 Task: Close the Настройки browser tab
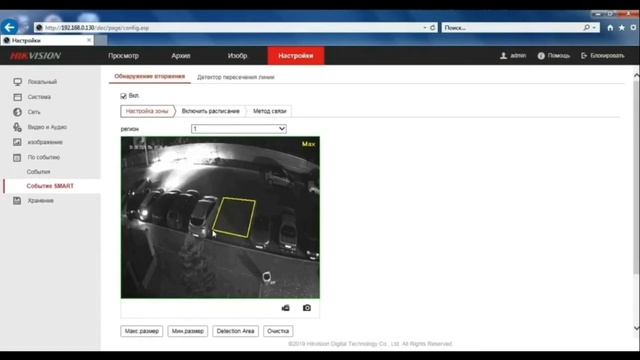(x=89, y=40)
